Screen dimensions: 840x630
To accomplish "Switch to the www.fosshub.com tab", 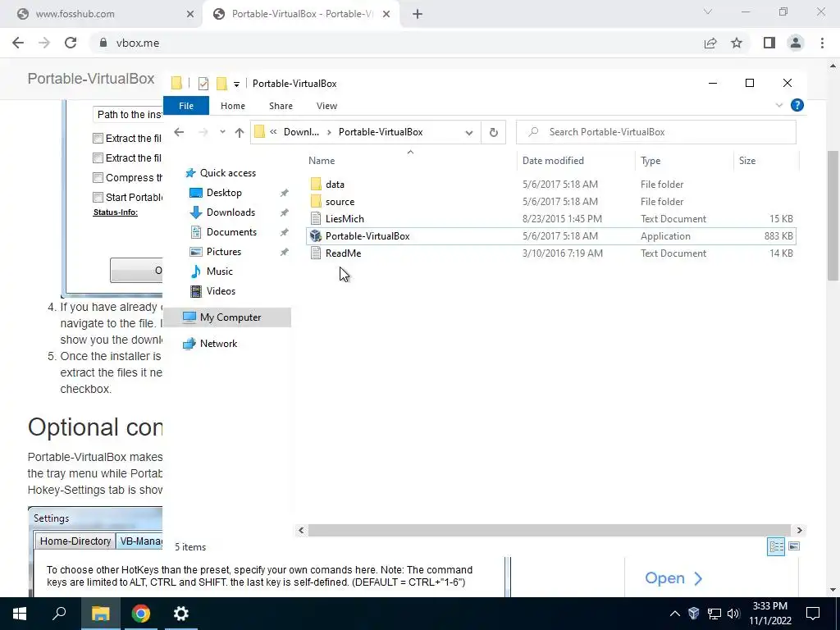I will point(102,14).
